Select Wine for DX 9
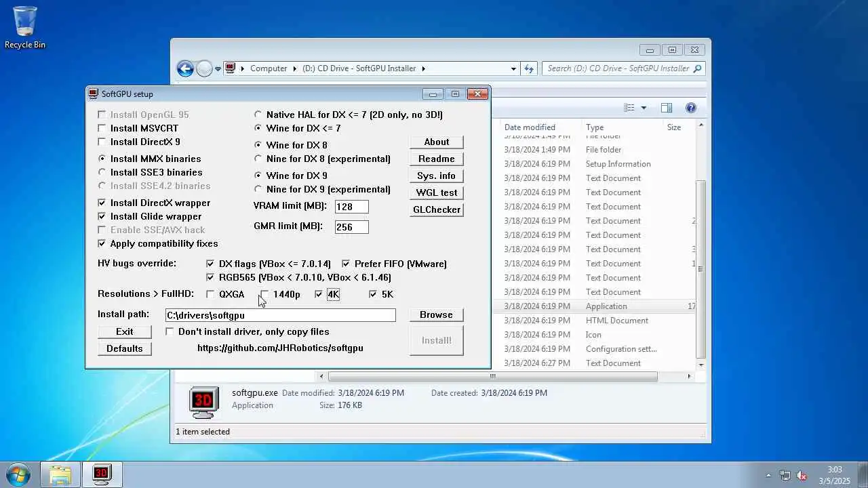This screenshot has height=488, width=868. point(258,176)
